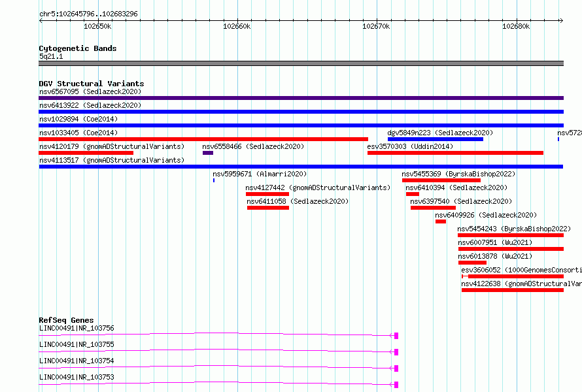
Task: Select the red nsv6397540 variant bar
Action: pyautogui.click(x=433, y=208)
